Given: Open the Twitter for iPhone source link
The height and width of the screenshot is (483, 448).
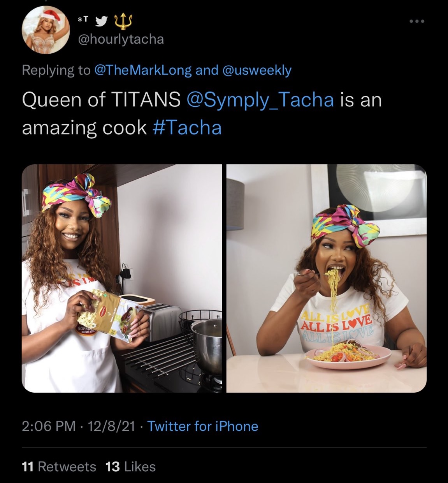Looking at the screenshot, I should point(203,426).
